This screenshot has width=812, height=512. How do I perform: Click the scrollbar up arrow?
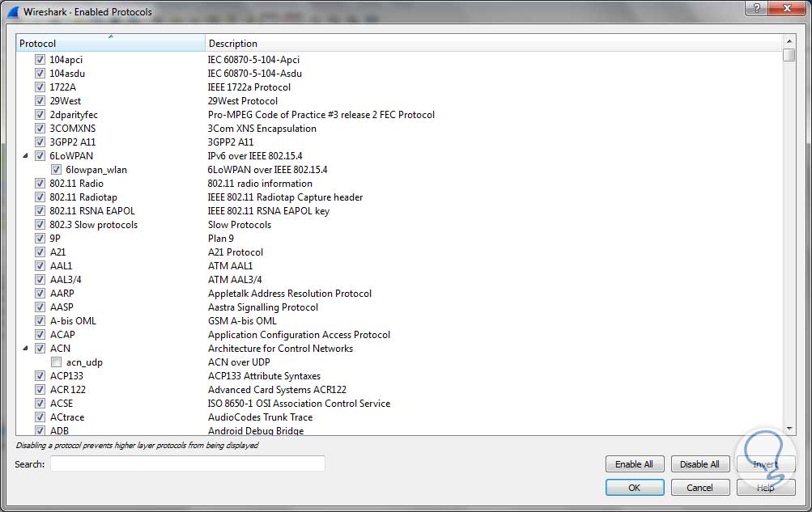[789, 41]
